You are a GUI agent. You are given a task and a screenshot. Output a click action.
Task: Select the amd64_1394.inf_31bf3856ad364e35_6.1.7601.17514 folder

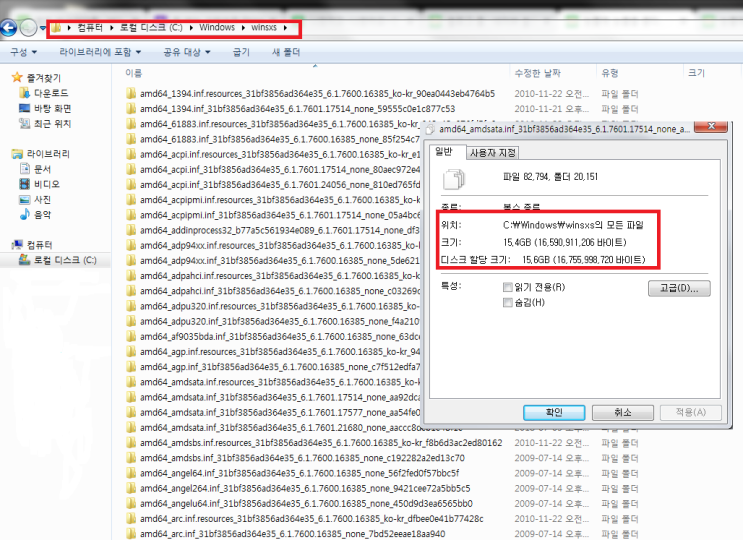point(297,108)
